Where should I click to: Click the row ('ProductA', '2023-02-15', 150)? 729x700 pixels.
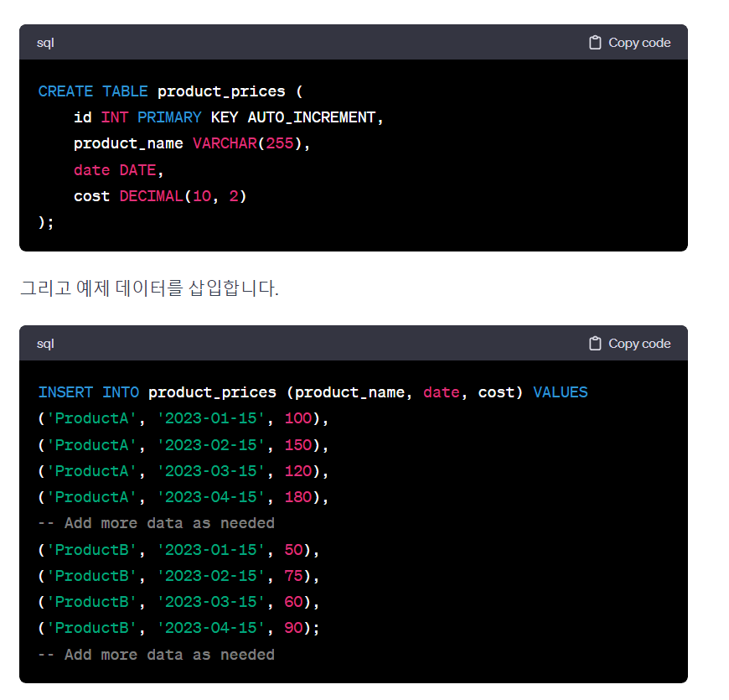click(184, 444)
